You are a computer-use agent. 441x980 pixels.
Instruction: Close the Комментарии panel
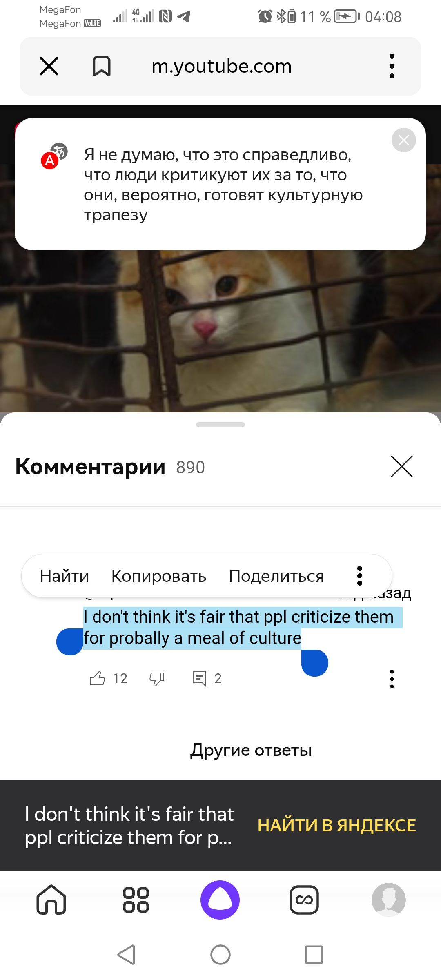(x=402, y=466)
